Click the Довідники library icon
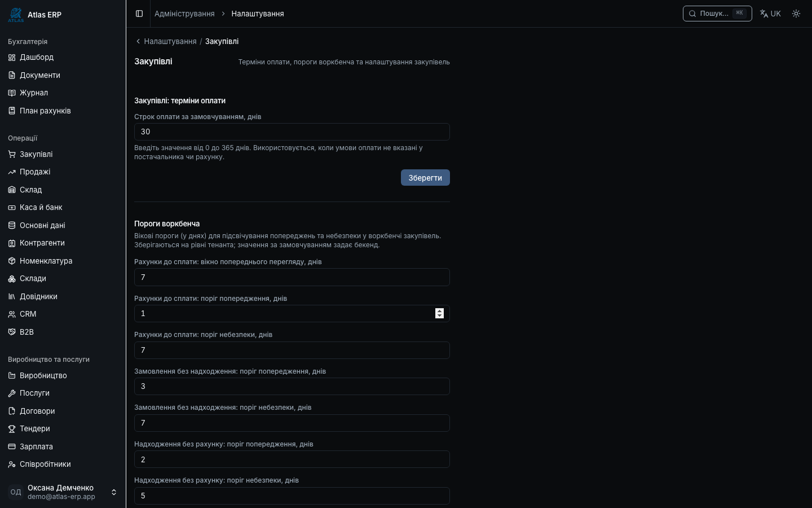Screen dimensions: 812x508 tap(12, 296)
